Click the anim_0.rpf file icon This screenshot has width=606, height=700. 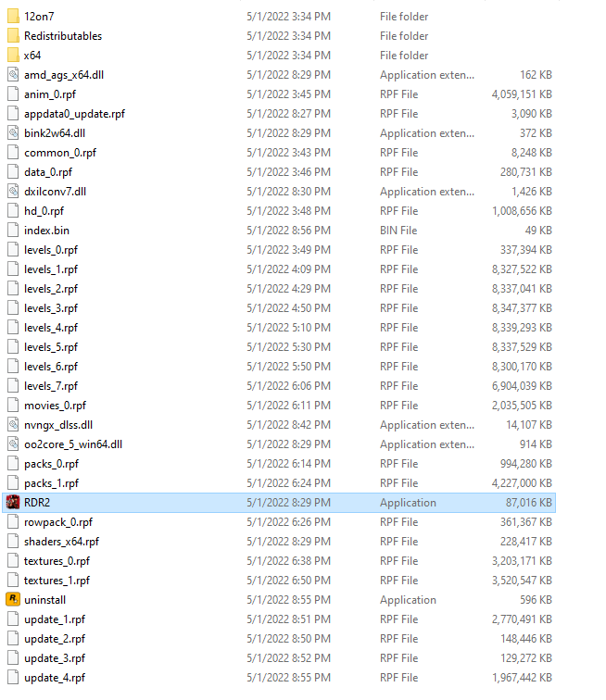point(13,94)
